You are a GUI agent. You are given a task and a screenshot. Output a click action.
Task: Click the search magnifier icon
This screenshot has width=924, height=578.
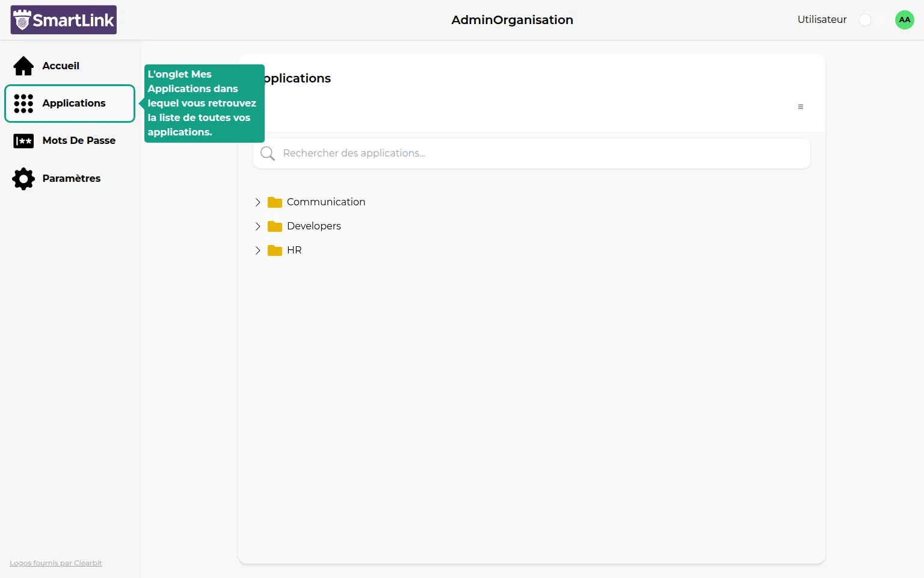point(268,154)
